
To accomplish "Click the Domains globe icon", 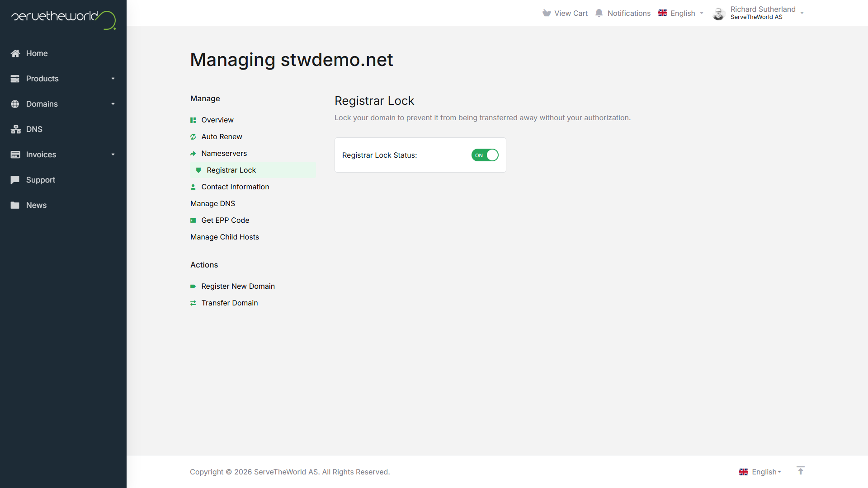I will [15, 104].
